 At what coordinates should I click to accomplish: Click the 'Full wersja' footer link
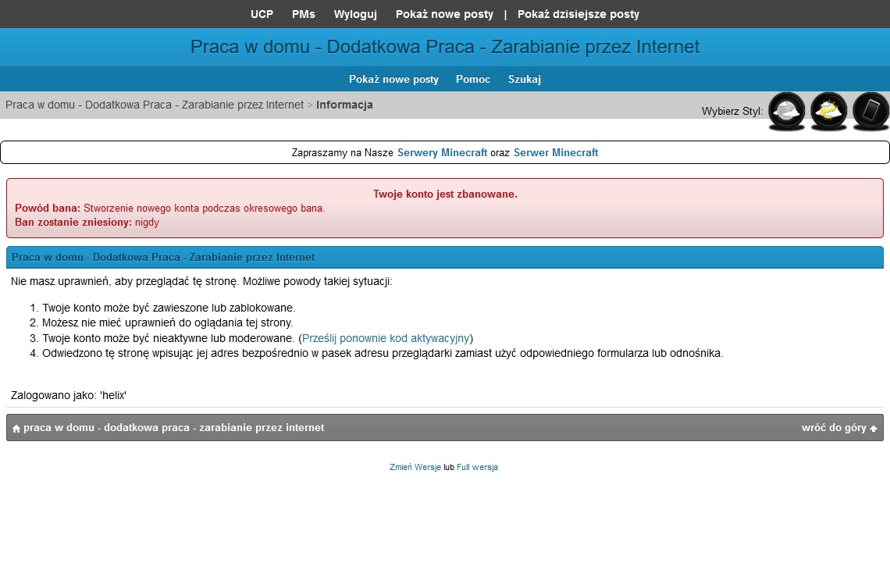click(477, 467)
